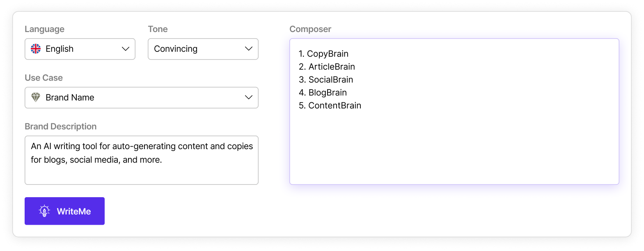
Task: Click the ArticleBrain suggestion line
Action: (327, 67)
